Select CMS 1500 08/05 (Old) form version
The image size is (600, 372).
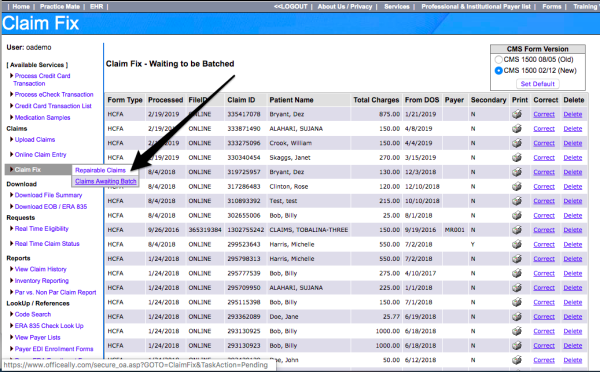coord(498,60)
